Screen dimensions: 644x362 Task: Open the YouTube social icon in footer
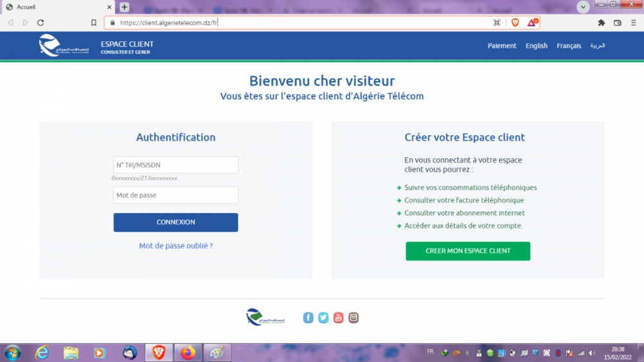click(338, 318)
